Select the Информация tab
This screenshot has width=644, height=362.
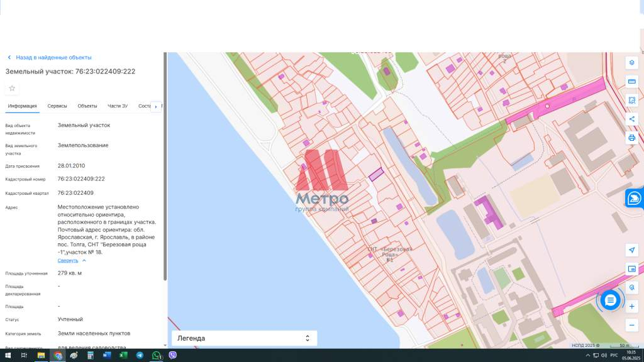[22, 106]
